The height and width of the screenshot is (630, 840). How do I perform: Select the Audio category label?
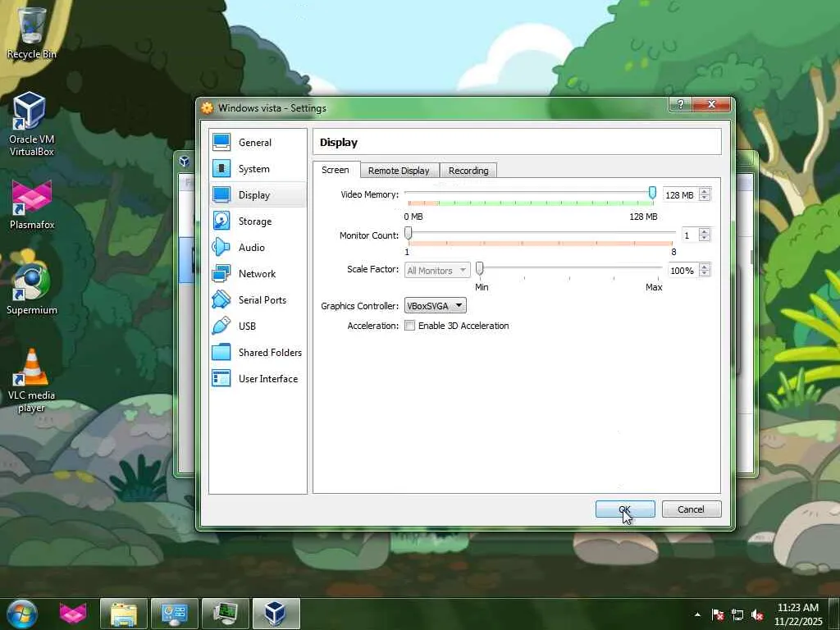click(x=252, y=248)
